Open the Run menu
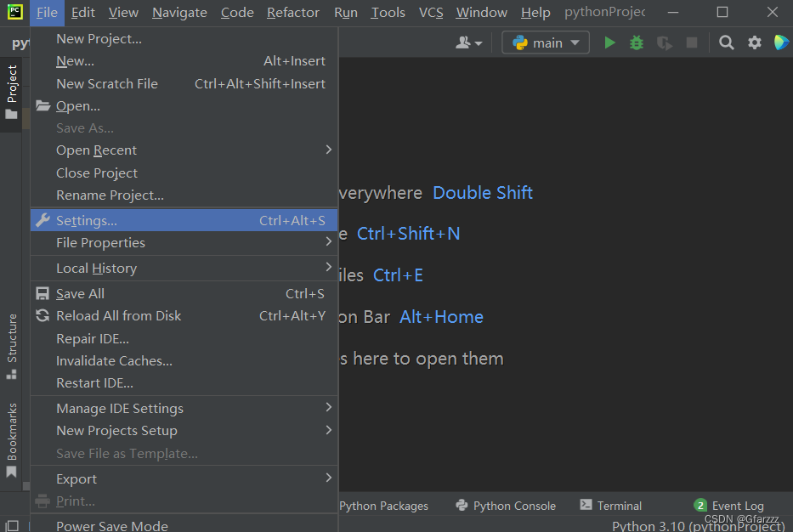793x532 pixels. tap(346, 13)
